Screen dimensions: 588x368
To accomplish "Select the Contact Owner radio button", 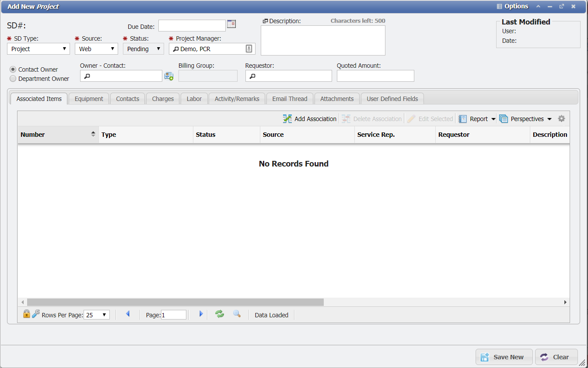I will (13, 69).
